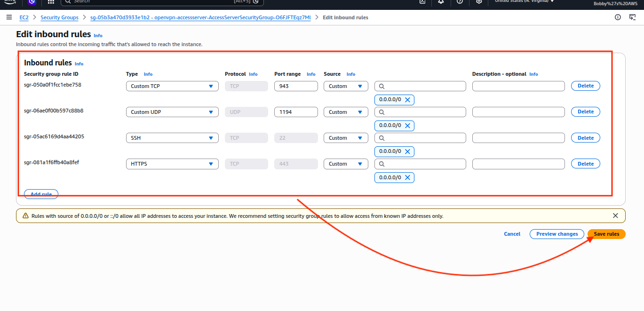Open the SSH type dropdown
Image resolution: width=644 pixels, height=311 pixels.
[172, 138]
